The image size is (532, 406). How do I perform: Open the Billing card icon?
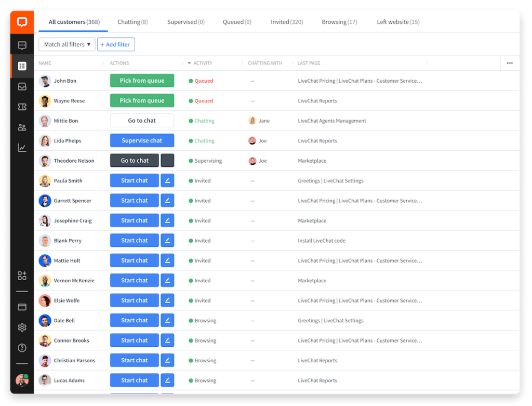point(22,307)
